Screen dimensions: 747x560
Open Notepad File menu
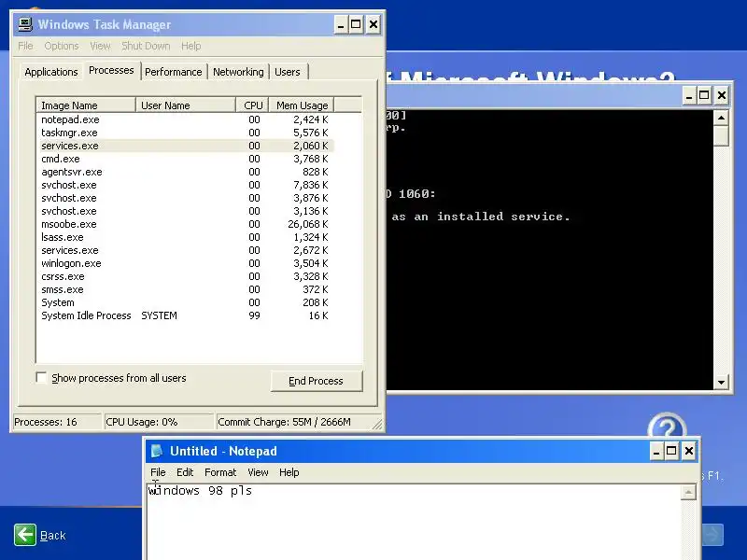(x=158, y=472)
